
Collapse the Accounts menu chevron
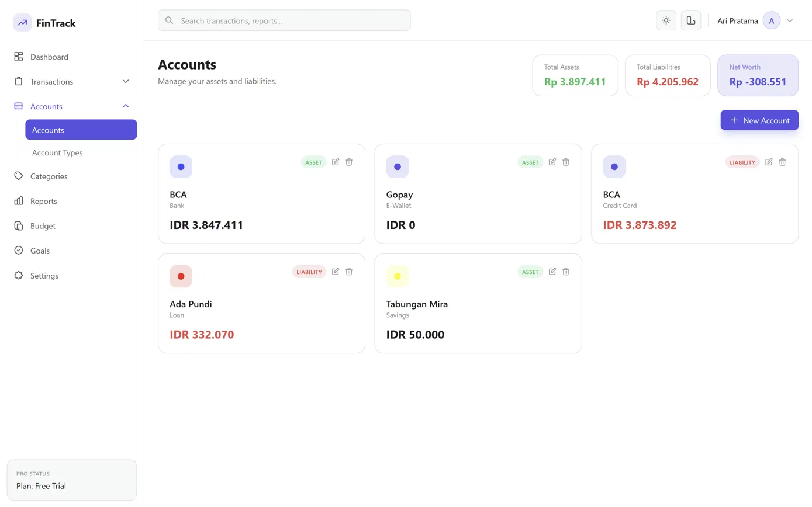coord(126,106)
